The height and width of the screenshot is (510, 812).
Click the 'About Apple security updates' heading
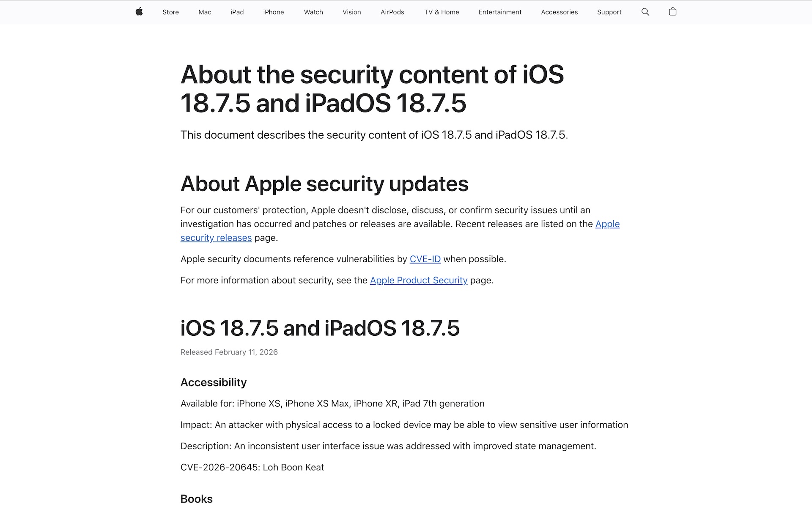[324, 184]
